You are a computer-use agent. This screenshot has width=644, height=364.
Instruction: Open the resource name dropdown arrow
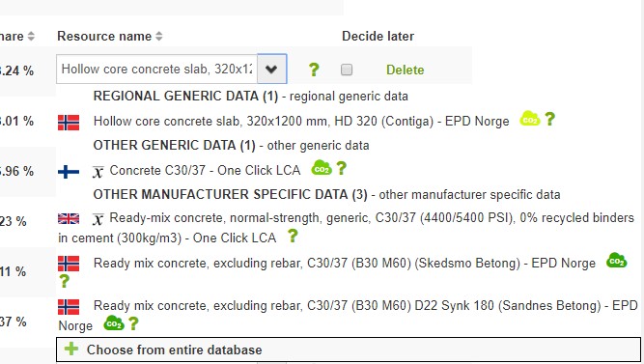(x=271, y=69)
